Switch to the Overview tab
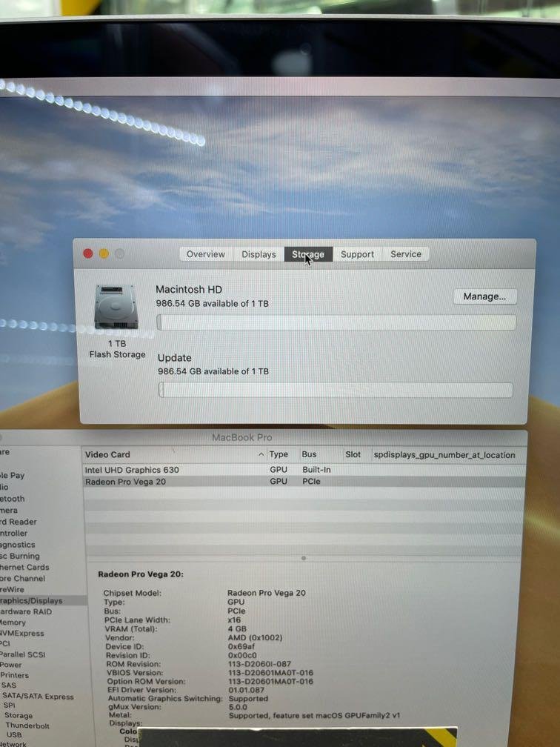The width and height of the screenshot is (560, 747). [x=206, y=254]
